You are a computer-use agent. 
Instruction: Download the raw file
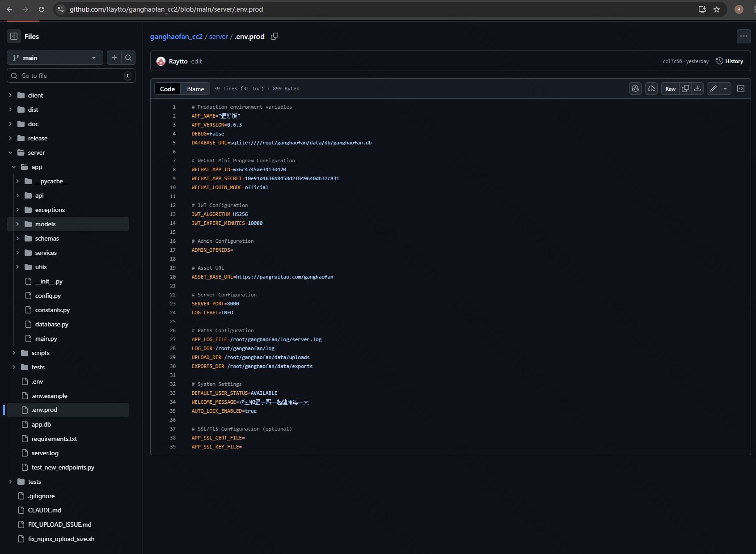click(697, 89)
